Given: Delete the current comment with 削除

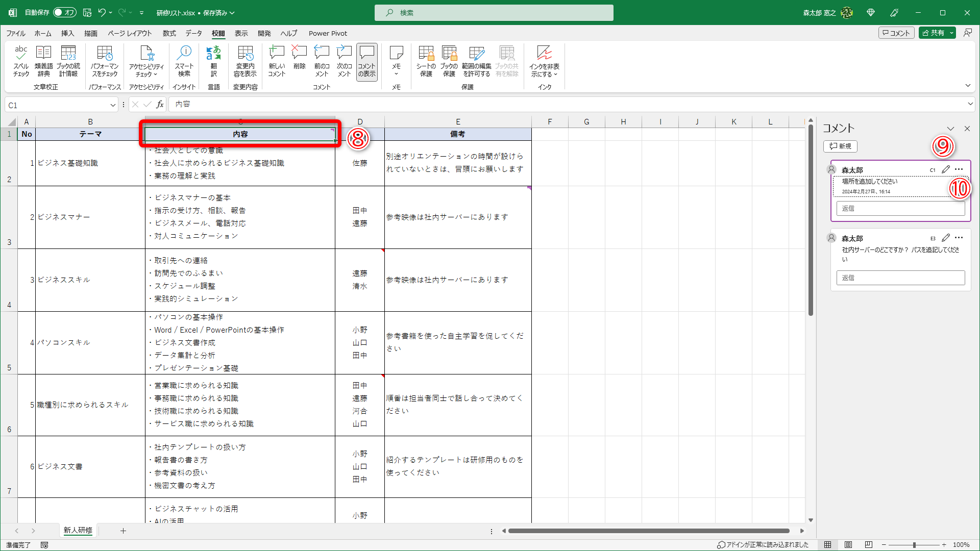Looking at the screenshot, I should 299,61.
